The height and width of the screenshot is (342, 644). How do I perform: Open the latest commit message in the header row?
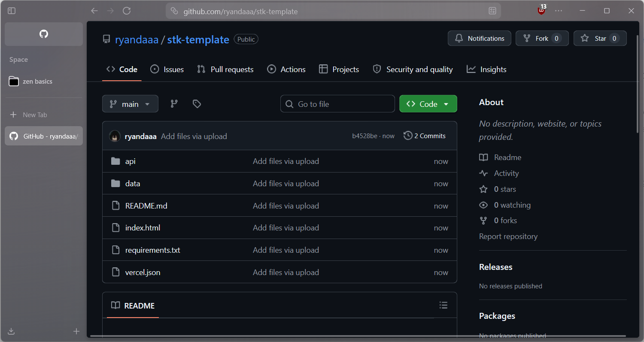(x=194, y=136)
